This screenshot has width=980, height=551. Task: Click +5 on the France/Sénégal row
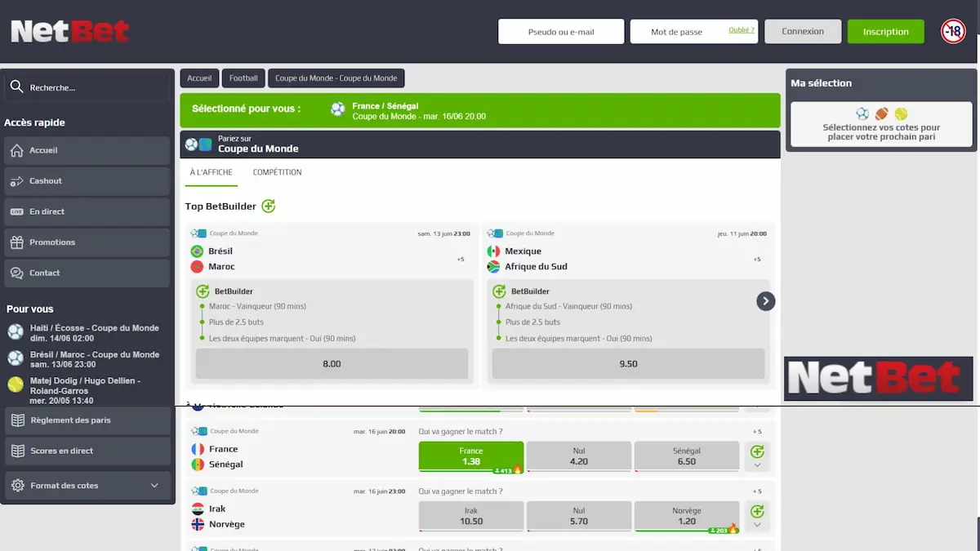tap(757, 432)
